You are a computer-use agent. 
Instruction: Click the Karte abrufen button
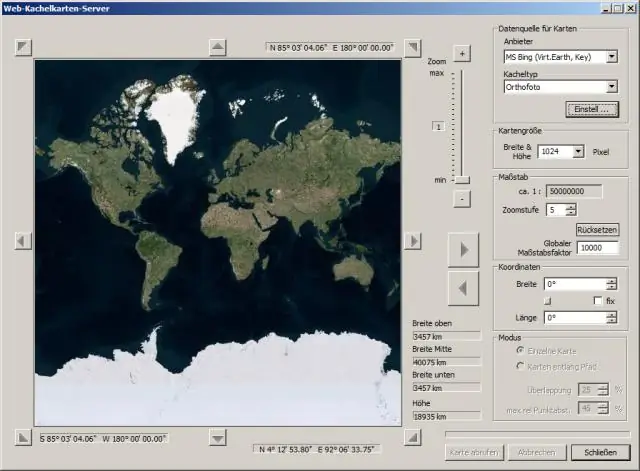point(474,452)
